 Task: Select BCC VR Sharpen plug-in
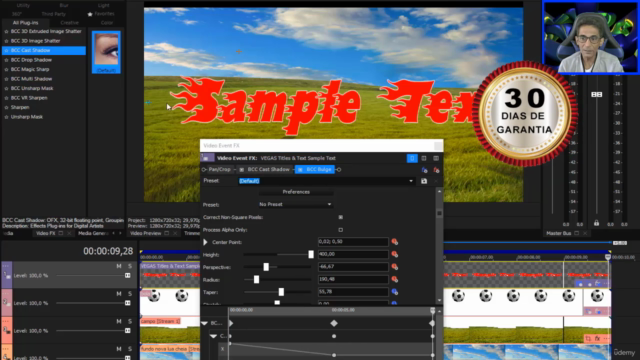(x=29, y=98)
